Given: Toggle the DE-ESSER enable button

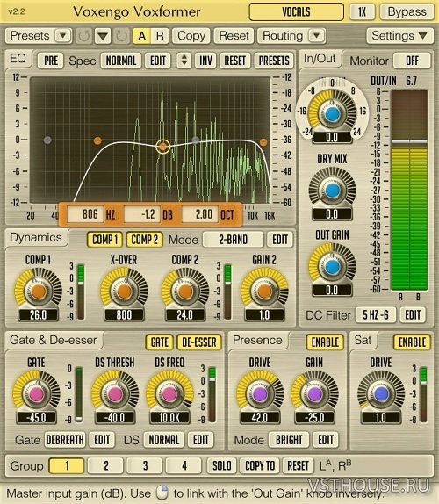Looking at the screenshot, I should pyautogui.click(x=199, y=342).
